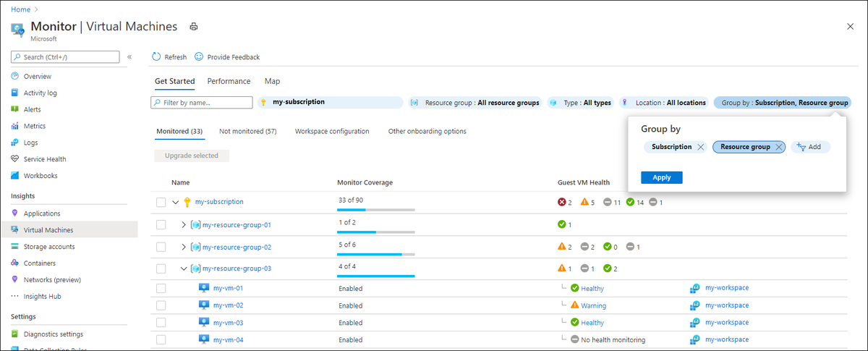Open the Group by filter pill

[783, 103]
